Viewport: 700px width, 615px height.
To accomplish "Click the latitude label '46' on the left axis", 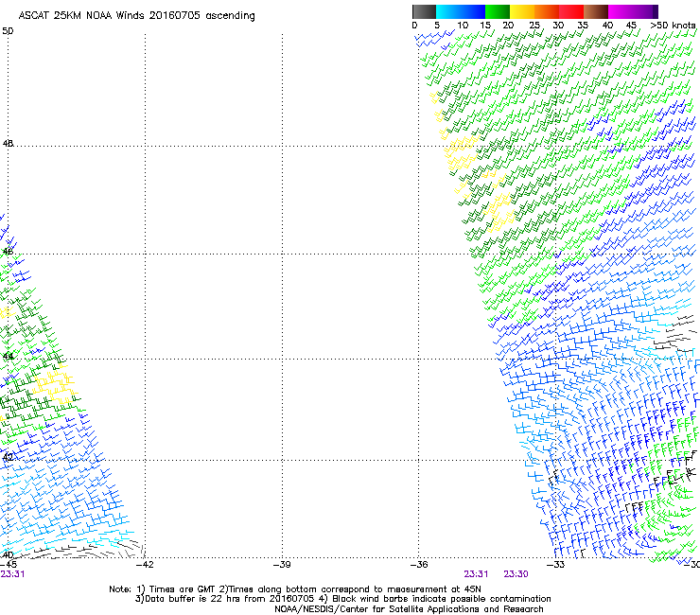I will tap(8, 252).
